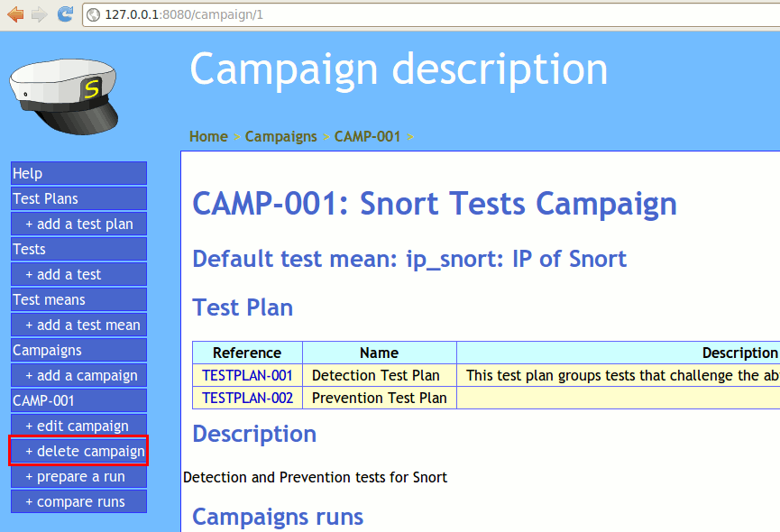
Task: Open the Help menu item
Action: (x=78, y=173)
